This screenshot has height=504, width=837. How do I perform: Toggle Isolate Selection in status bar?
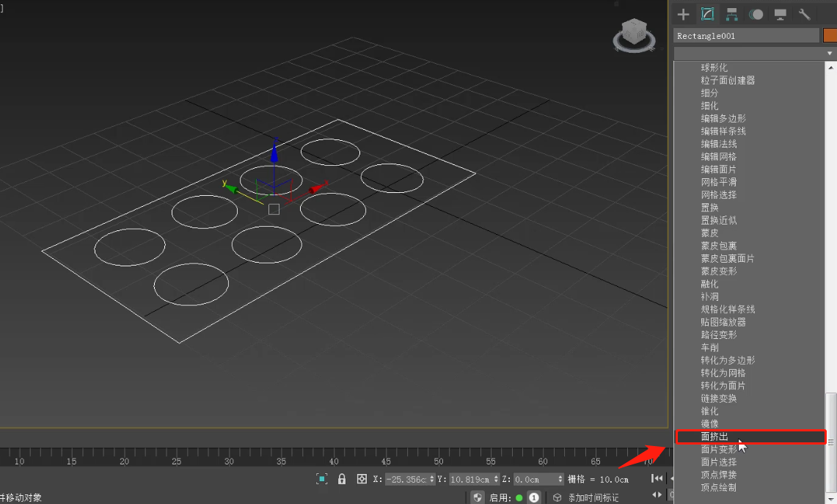coord(321,479)
